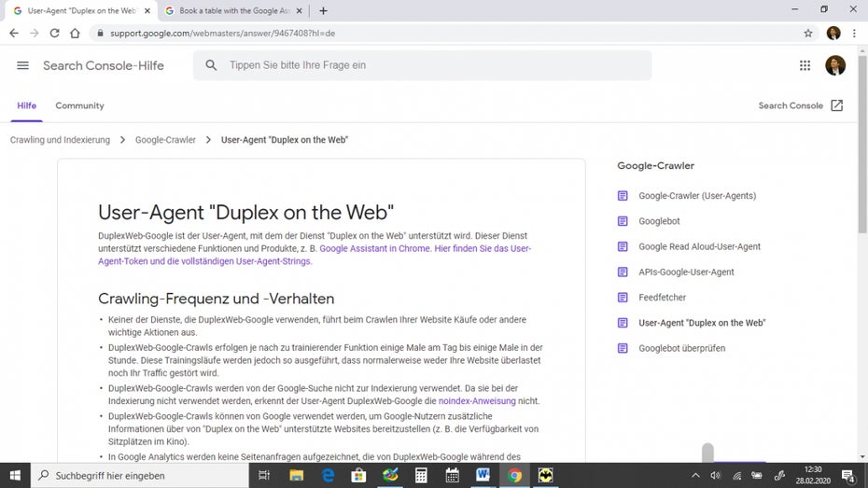The height and width of the screenshot is (488, 868).
Task: Open the Windows notification center
Action: click(848, 475)
